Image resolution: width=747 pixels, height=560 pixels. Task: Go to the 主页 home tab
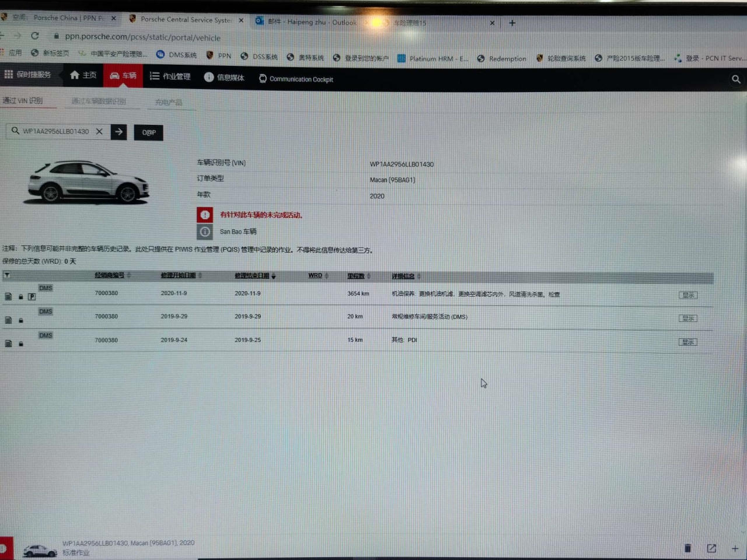pos(83,75)
